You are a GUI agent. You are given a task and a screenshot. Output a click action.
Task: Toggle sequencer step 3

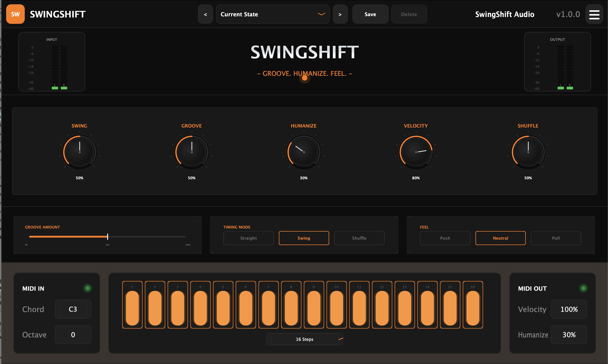coord(178,305)
